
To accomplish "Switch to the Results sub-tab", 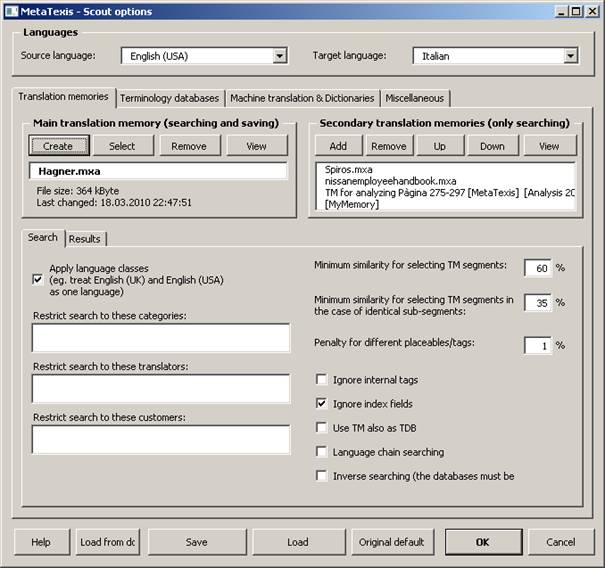I will point(87,239).
